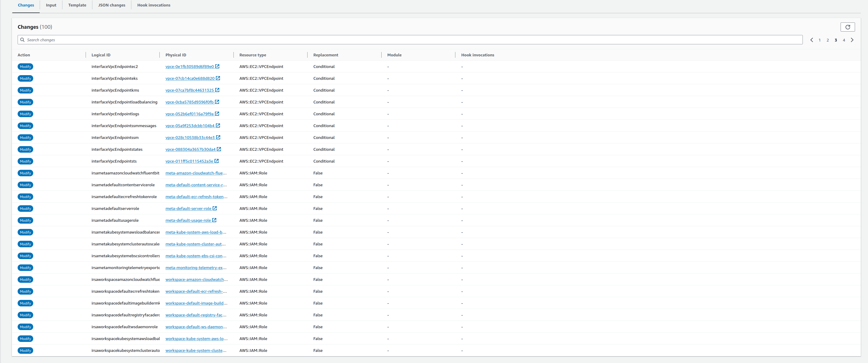Screen dimensions: 868x363
Task: Click the Modify action button for irsametaamazoncloudwatchfluentbit
Action: [x=26, y=173]
